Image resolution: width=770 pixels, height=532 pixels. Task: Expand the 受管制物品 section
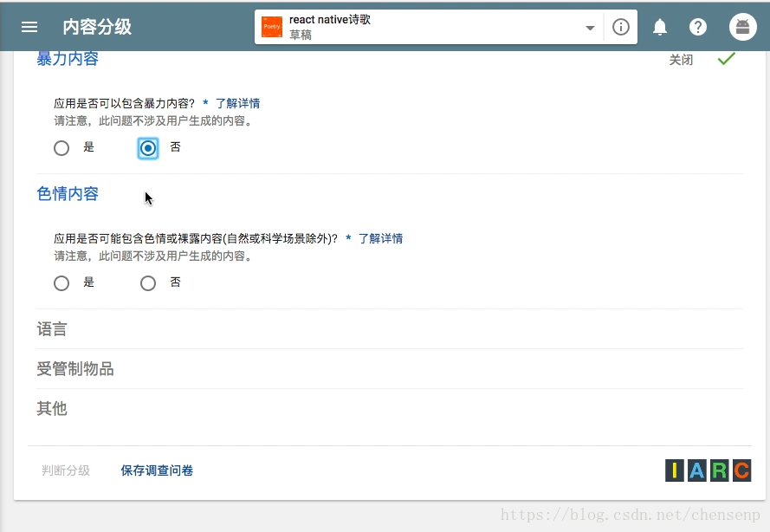[x=75, y=368]
